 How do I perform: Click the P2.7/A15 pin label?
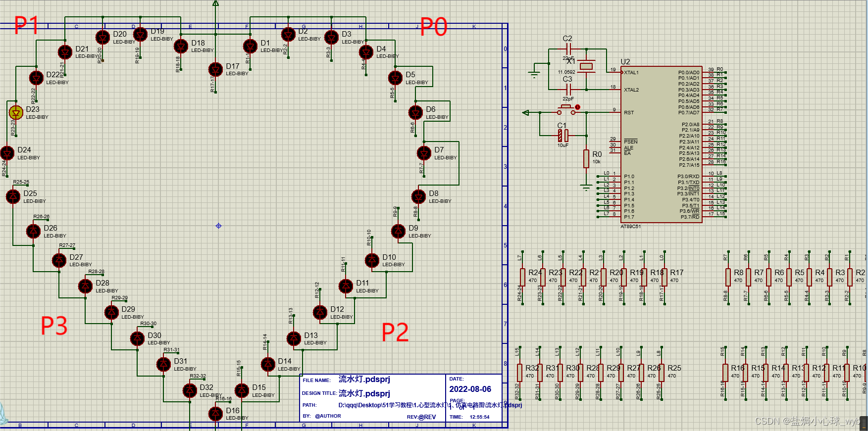tap(689, 165)
